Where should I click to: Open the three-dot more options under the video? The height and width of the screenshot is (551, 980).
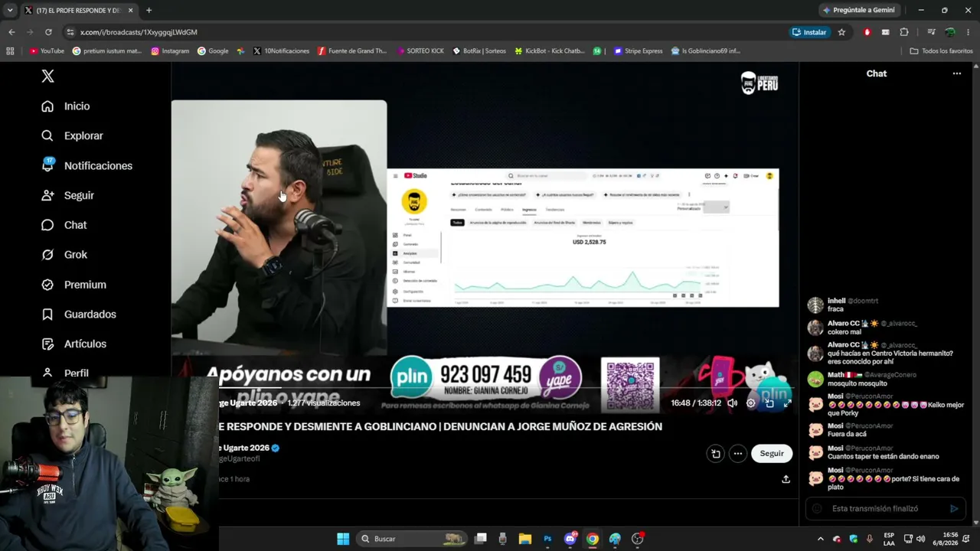coord(737,453)
